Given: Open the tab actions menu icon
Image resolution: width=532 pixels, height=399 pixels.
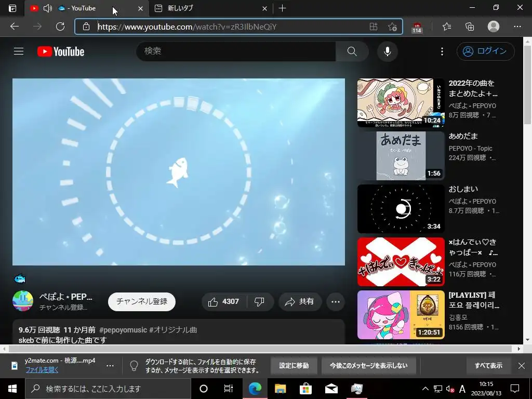Looking at the screenshot, I should coord(12,8).
